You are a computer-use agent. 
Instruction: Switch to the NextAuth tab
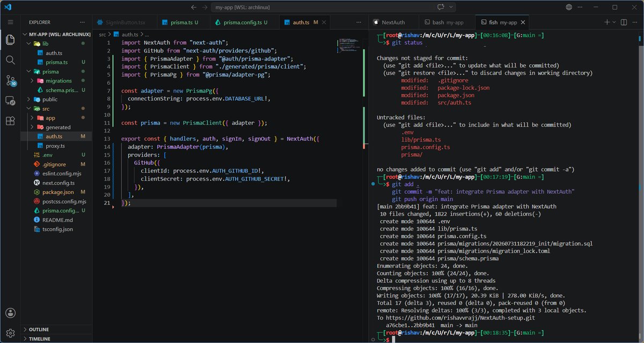click(393, 23)
